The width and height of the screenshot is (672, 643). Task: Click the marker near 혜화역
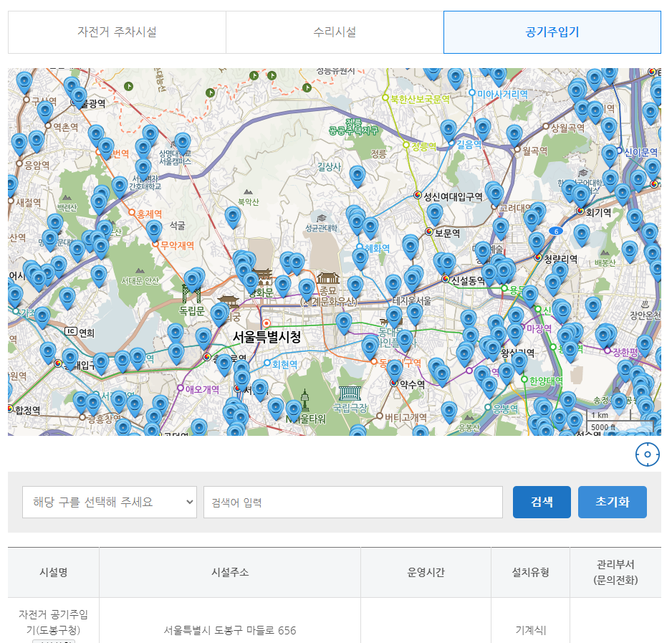point(360,258)
